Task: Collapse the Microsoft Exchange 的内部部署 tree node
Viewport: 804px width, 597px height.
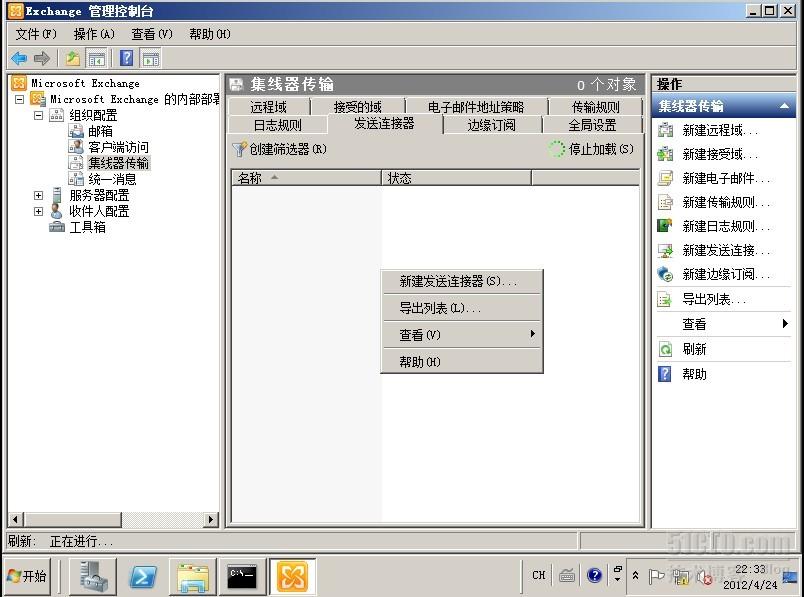Action: [x=19, y=99]
